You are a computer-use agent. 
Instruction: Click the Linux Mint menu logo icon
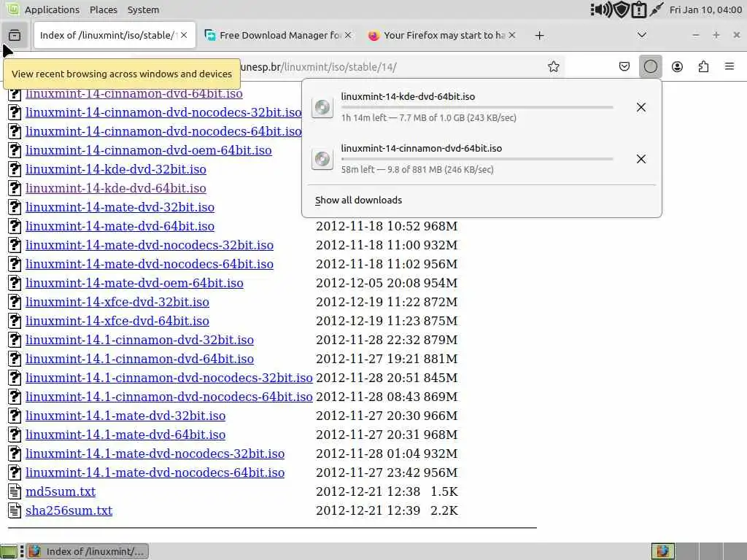tap(13, 9)
